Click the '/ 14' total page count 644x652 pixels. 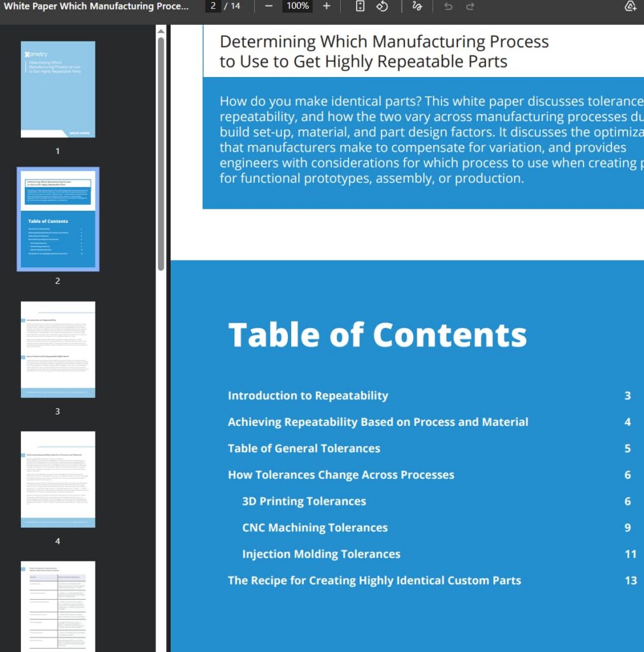coord(233,6)
